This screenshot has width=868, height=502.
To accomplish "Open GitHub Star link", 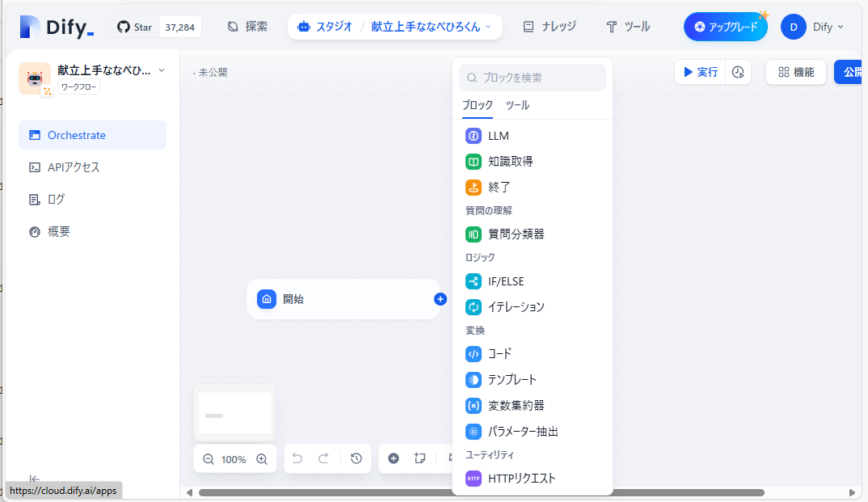I will pos(134,27).
